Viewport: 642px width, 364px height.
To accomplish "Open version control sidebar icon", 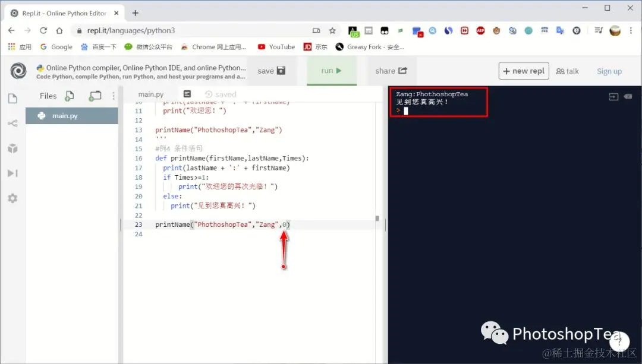I will pos(12,123).
